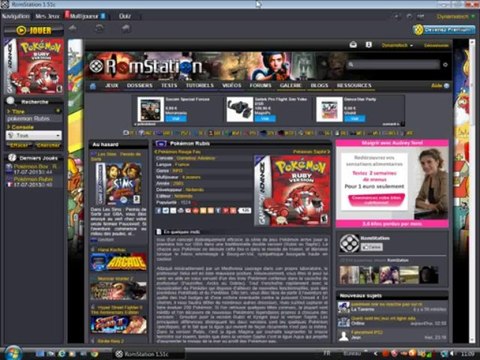Reload page with the refresh icon

(x=99, y=28)
